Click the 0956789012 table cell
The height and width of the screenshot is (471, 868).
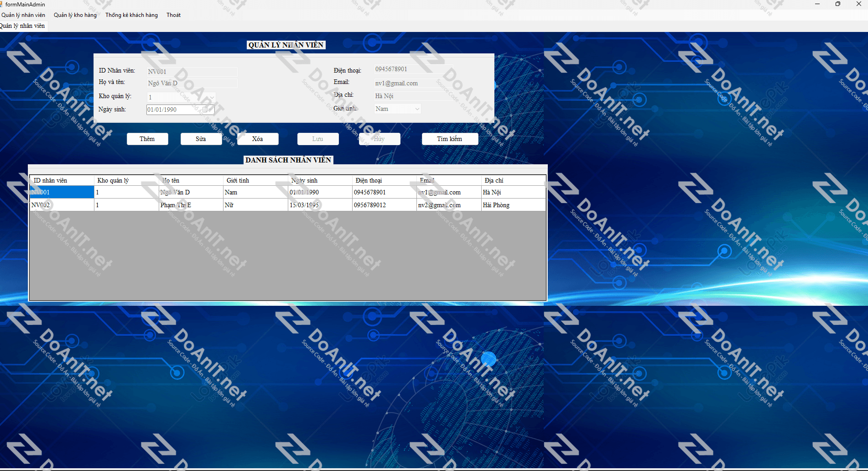pos(385,205)
